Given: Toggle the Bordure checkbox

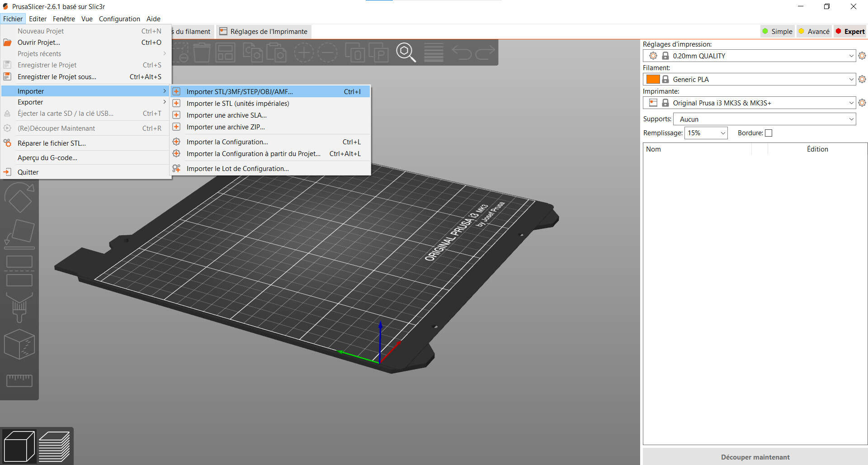Looking at the screenshot, I should click(769, 133).
